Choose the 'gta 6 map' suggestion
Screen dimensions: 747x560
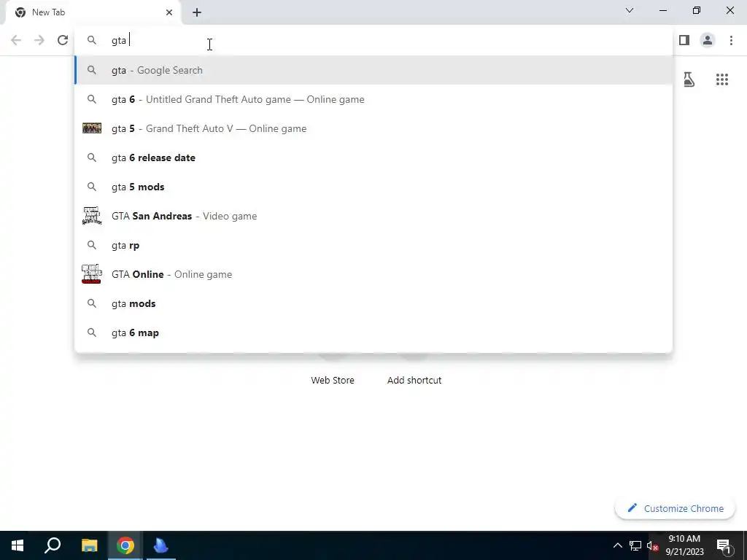[x=373, y=332]
